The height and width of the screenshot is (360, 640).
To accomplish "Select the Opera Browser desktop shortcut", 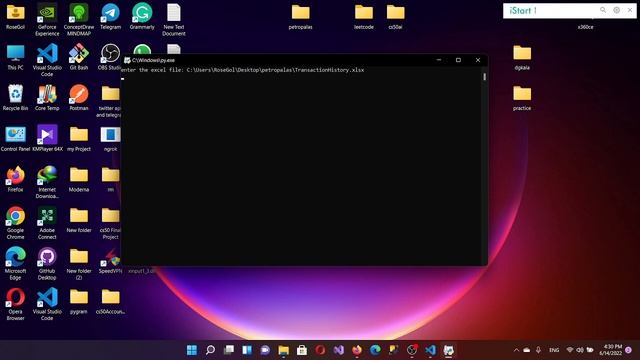I will click(16, 304).
